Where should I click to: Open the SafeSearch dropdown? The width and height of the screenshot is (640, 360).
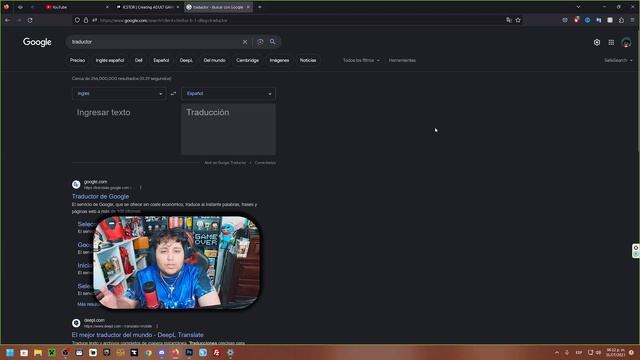tap(618, 60)
